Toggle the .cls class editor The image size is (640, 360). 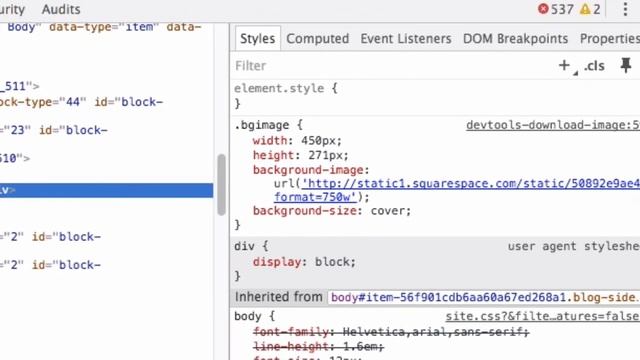click(x=594, y=66)
